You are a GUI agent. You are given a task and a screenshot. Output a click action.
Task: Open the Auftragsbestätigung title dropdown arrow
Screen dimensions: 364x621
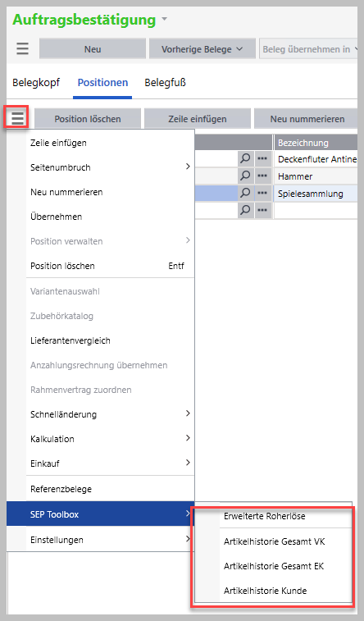(x=165, y=20)
